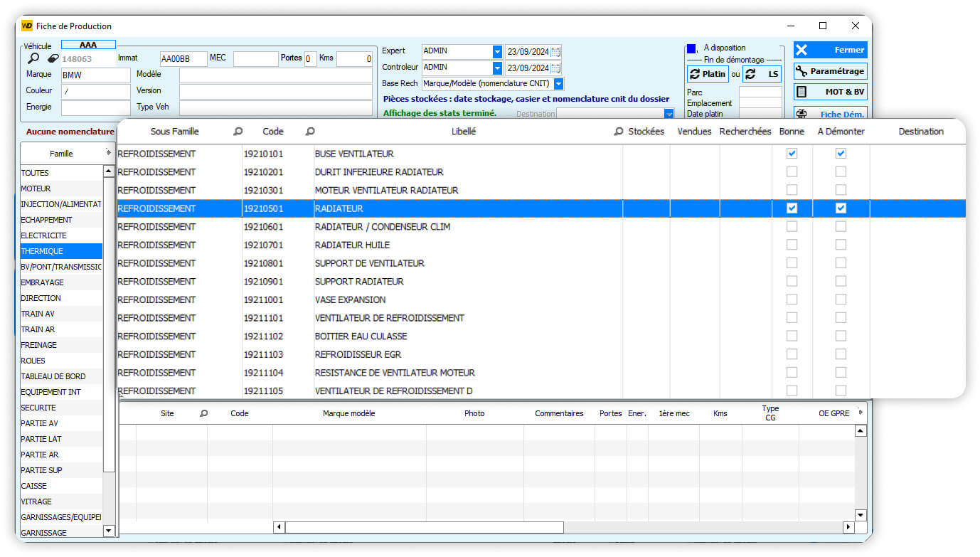Viewport: 980px width, 557px height.
Task: Click the search icon next to Sous Famille
Action: [x=238, y=132]
